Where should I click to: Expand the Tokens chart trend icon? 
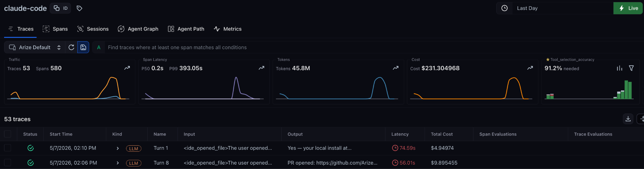point(396,68)
